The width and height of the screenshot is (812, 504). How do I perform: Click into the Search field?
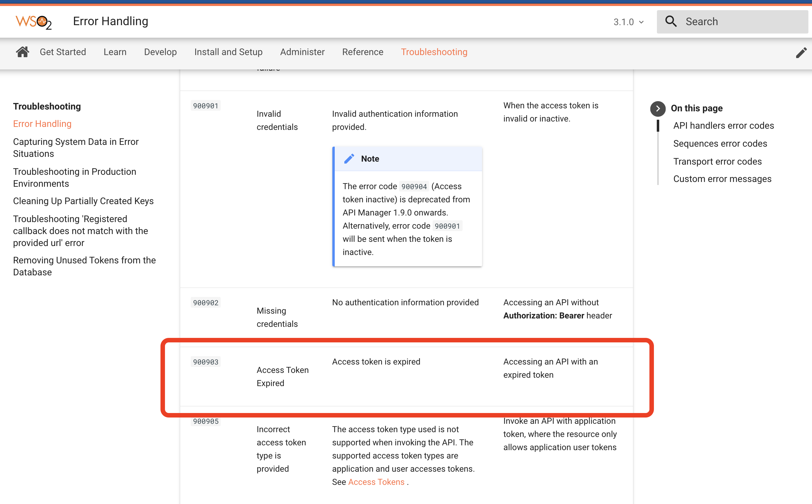(x=732, y=22)
